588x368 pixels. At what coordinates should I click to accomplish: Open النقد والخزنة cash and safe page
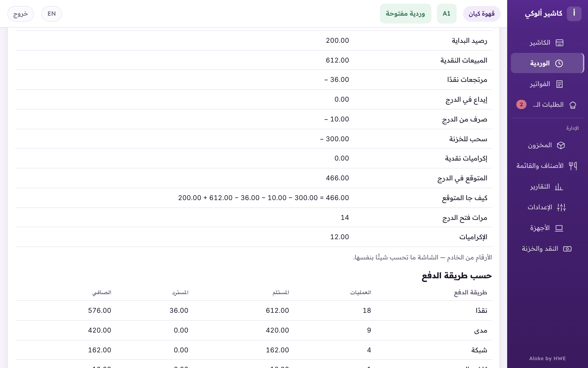[x=547, y=249]
